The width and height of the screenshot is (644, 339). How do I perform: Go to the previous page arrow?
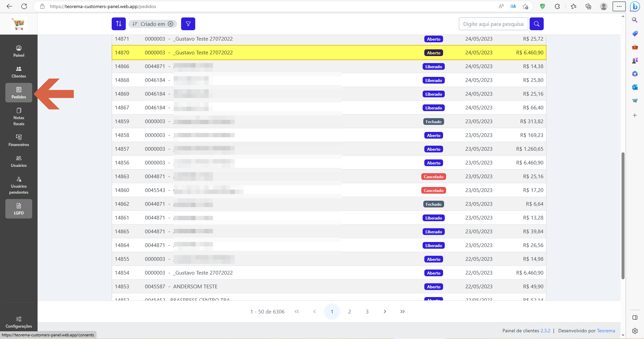314,311
